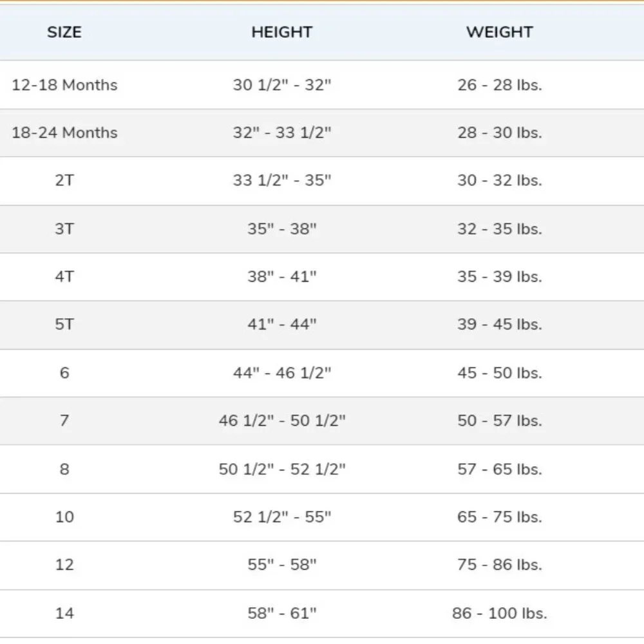Click the WEIGHT column header
Image resolution: width=644 pixels, height=644 pixels.
pos(500,32)
